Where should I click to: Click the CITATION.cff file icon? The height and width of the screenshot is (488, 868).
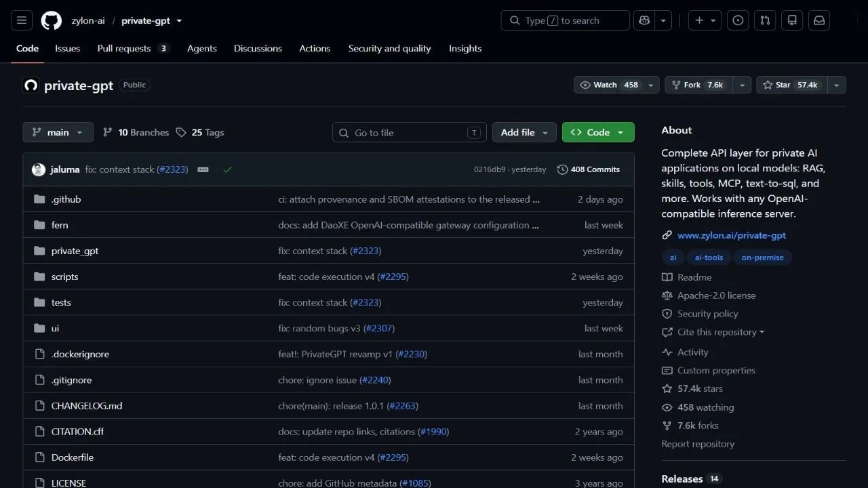(x=39, y=432)
